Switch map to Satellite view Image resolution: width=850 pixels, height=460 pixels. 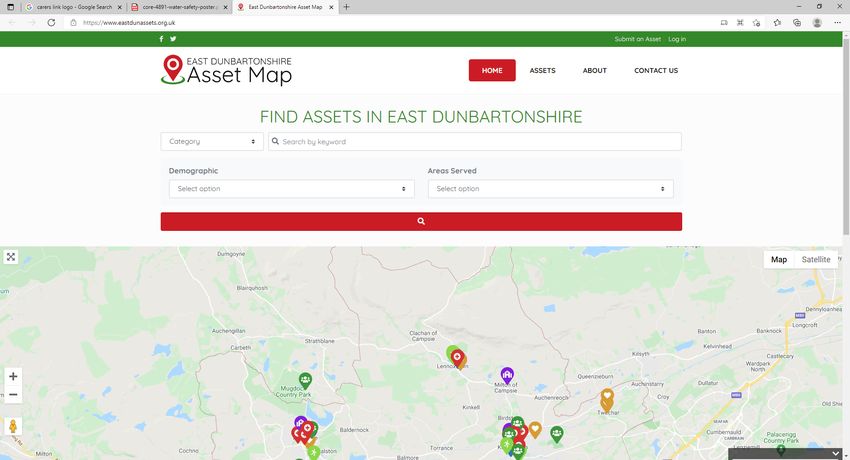click(816, 260)
